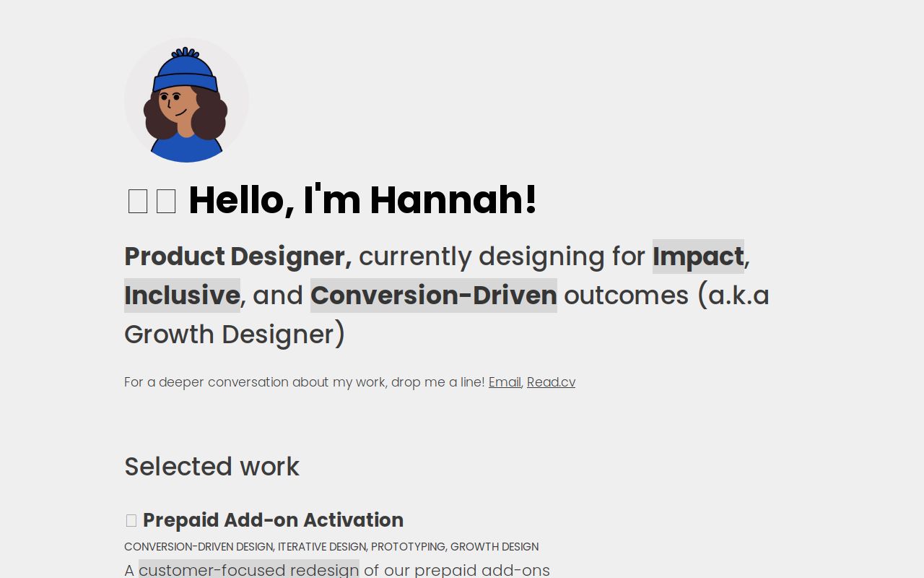The height and width of the screenshot is (578, 924).
Task: Click the 'Hello, I'm Hannah!' heading
Action: (x=362, y=200)
